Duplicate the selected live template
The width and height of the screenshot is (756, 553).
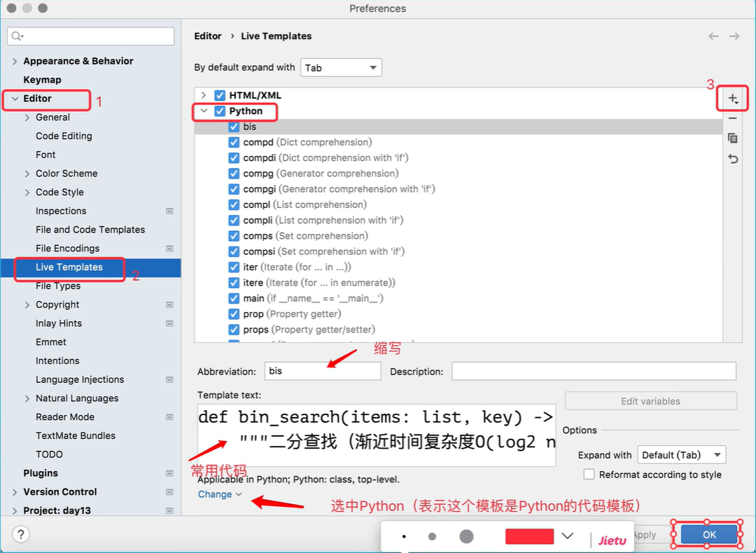coord(732,139)
